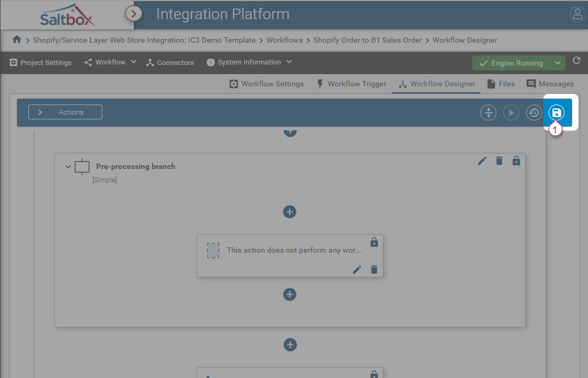Toggle lock on 'This action does not perform' card
Image resolution: width=588 pixels, height=378 pixels.
point(374,242)
